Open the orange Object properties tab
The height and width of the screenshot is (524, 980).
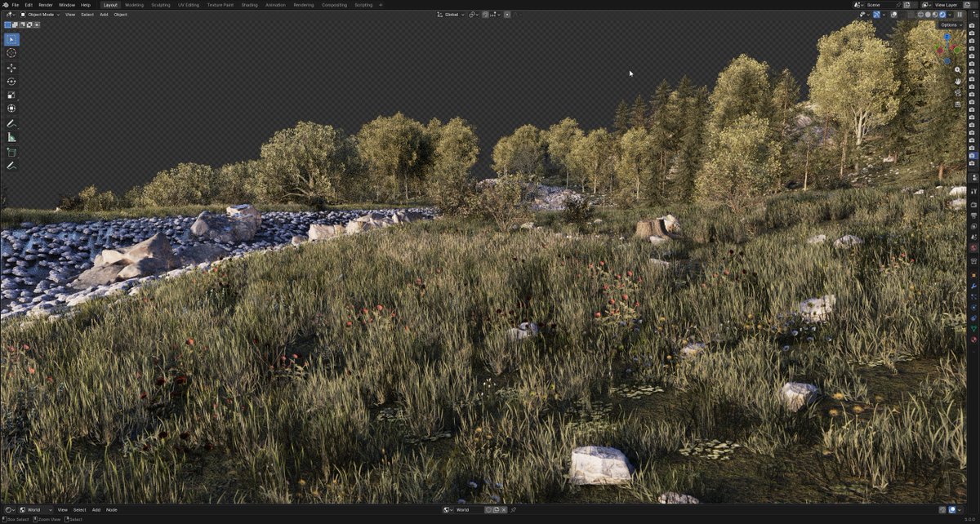(973, 275)
